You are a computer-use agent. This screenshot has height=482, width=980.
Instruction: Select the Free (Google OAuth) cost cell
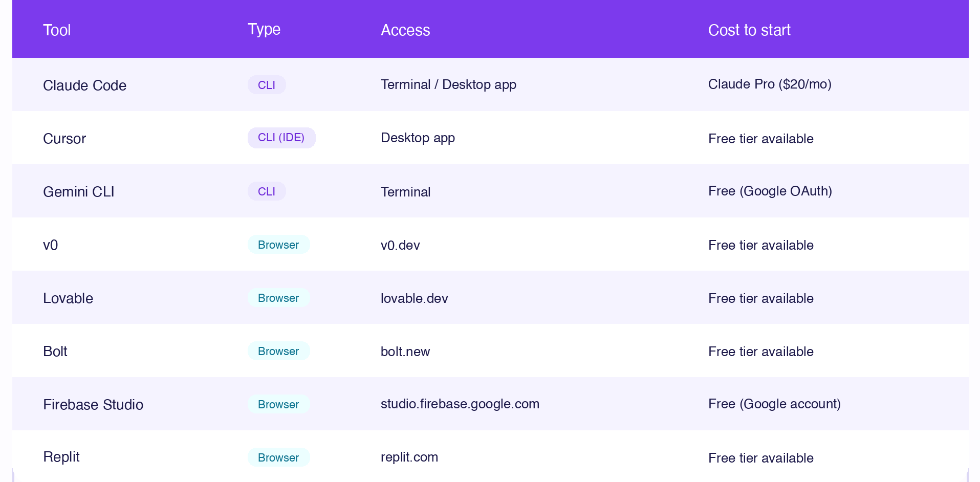(x=770, y=191)
